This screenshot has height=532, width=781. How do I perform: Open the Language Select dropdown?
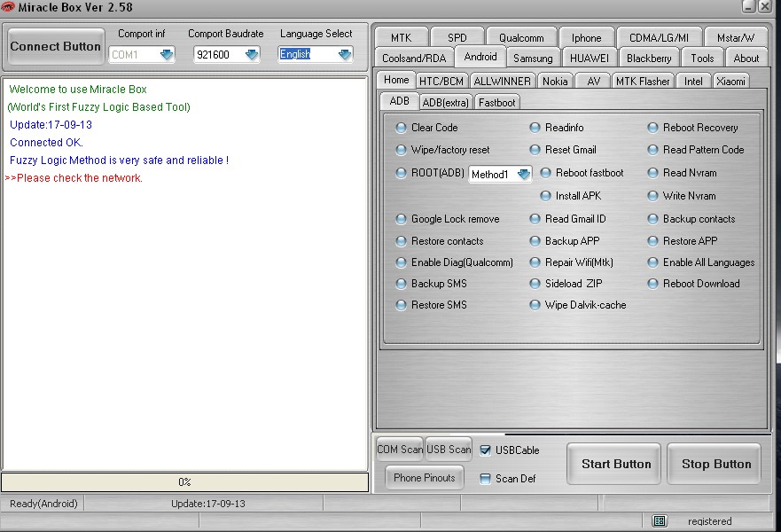345,54
